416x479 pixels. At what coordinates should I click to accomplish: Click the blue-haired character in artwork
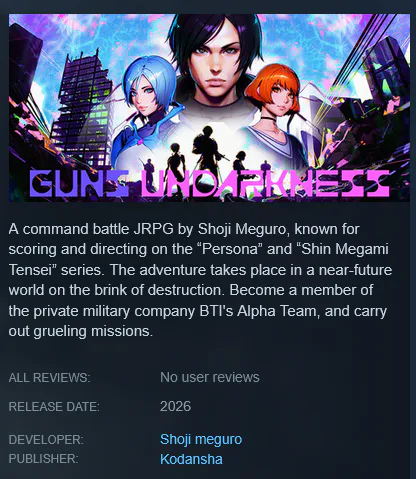(147, 110)
